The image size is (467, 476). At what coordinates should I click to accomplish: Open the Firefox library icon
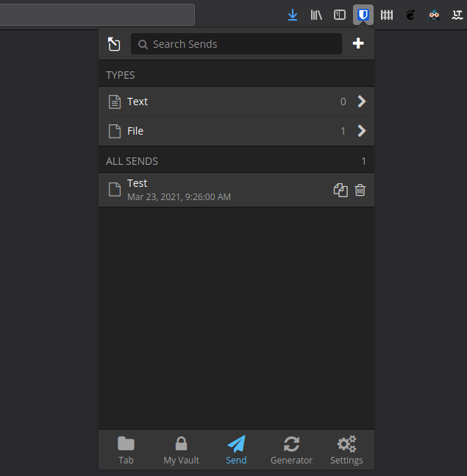coord(316,15)
